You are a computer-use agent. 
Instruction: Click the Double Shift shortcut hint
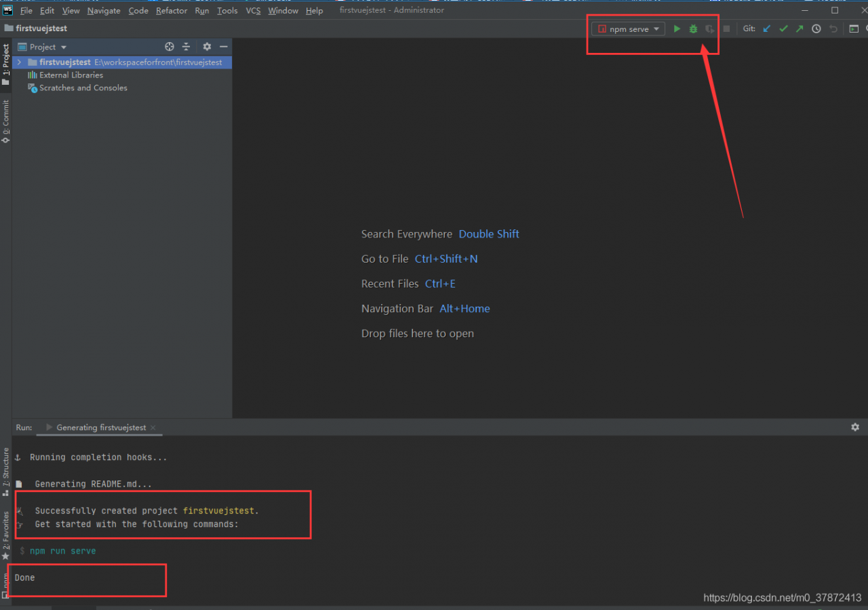pyautogui.click(x=489, y=234)
